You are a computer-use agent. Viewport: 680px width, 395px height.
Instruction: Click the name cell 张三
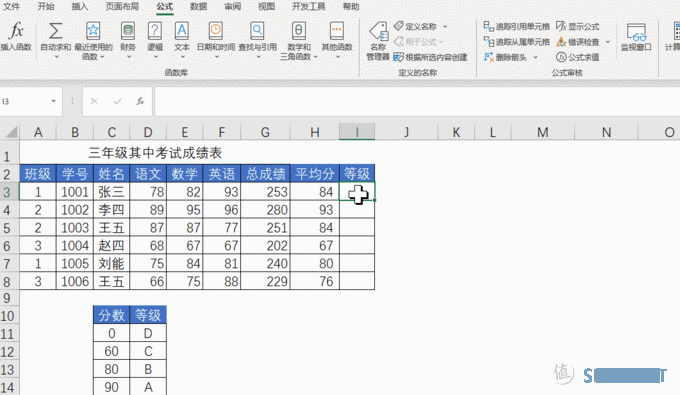pyautogui.click(x=111, y=192)
